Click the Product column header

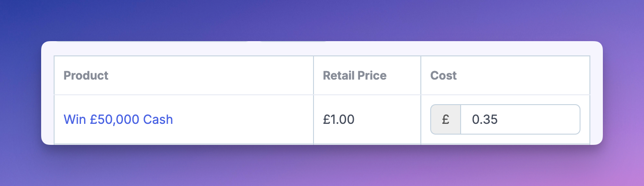tap(86, 76)
